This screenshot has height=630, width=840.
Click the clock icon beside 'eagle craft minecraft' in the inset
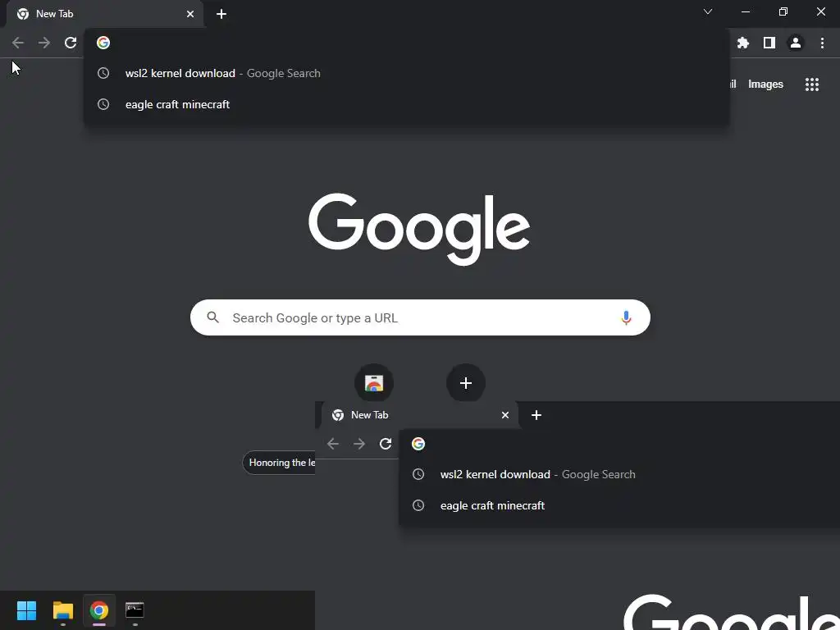click(x=418, y=505)
